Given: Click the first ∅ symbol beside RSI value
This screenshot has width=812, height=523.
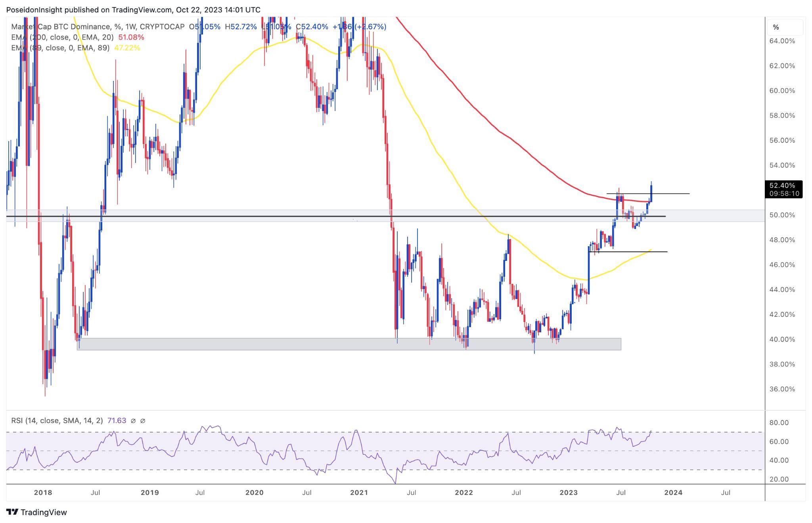Looking at the screenshot, I should [x=133, y=421].
